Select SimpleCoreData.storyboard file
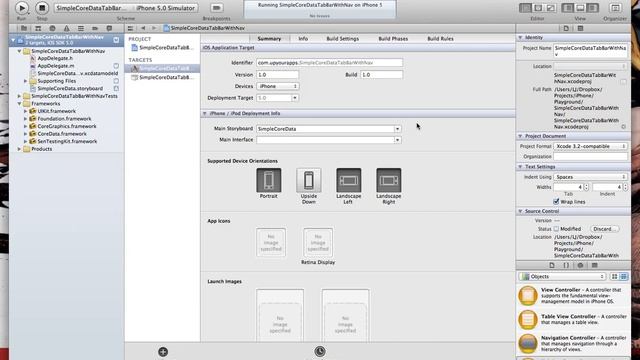Viewport: 640px width, 360px height. 70,89
